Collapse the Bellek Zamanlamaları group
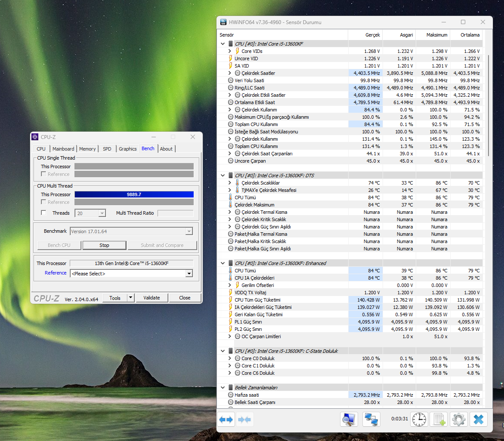The image size is (504, 441). coord(223,387)
